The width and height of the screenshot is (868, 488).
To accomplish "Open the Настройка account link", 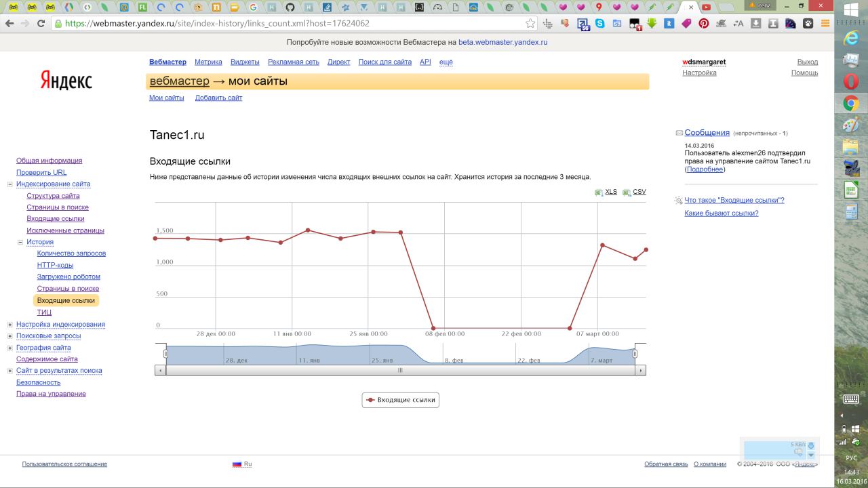I will pyautogui.click(x=699, y=73).
